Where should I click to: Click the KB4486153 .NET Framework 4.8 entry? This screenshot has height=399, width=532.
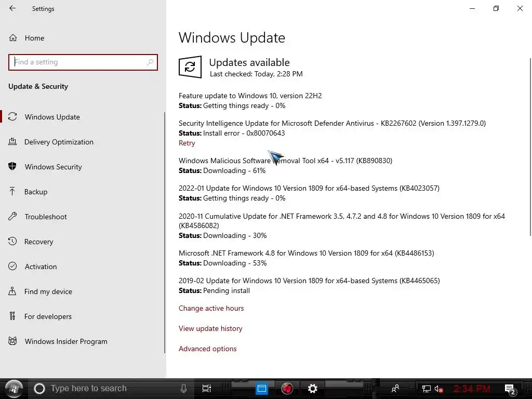coord(307,253)
